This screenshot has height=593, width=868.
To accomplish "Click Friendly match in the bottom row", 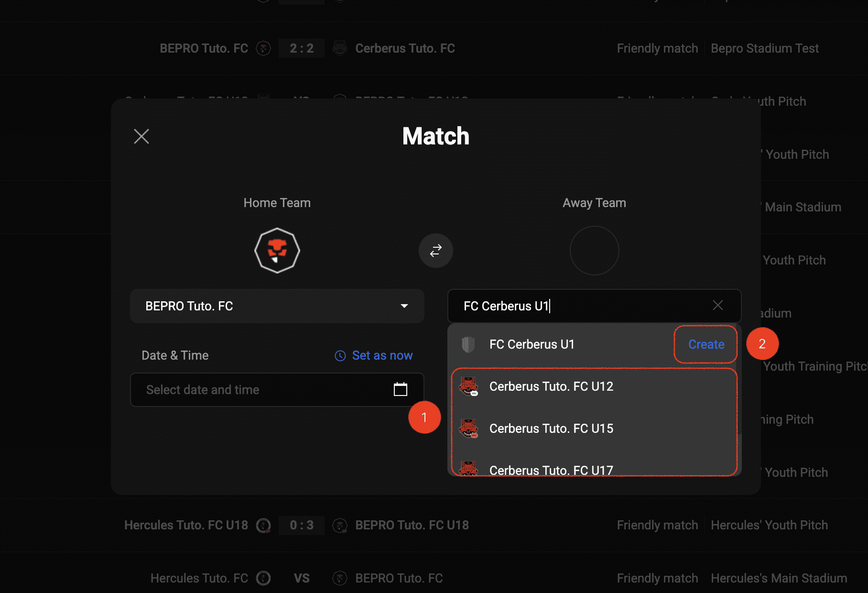I will pos(658,578).
